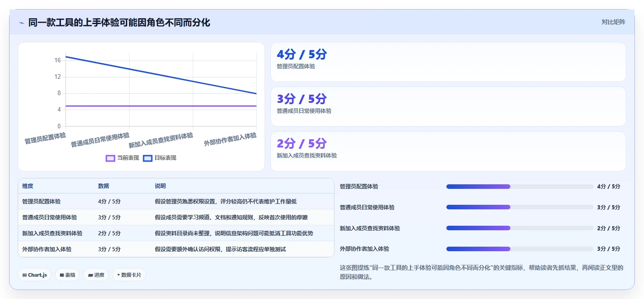The width and height of the screenshot is (644, 299).
Task: Click the 外部协作者加入体验 chart axis label
Action: (230, 139)
